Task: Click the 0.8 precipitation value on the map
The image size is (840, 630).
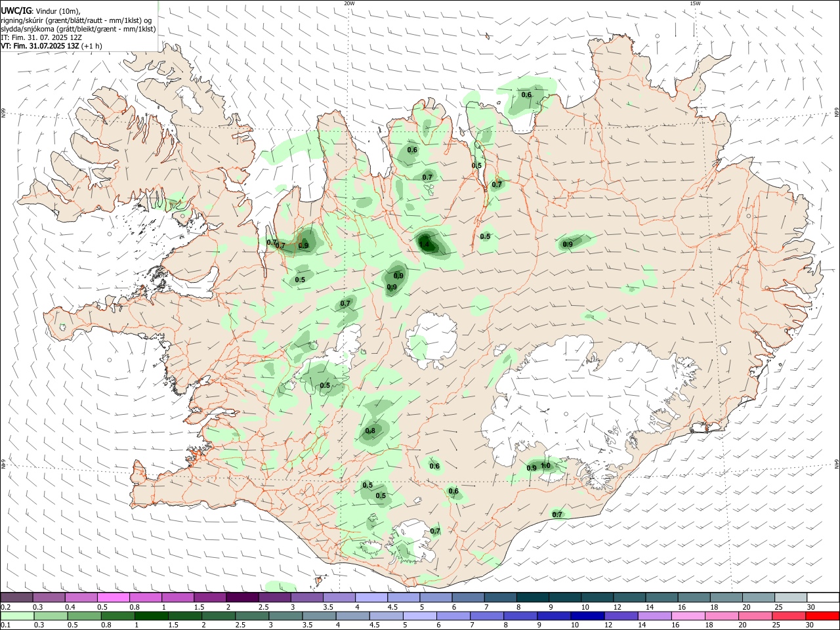Action: (370, 431)
